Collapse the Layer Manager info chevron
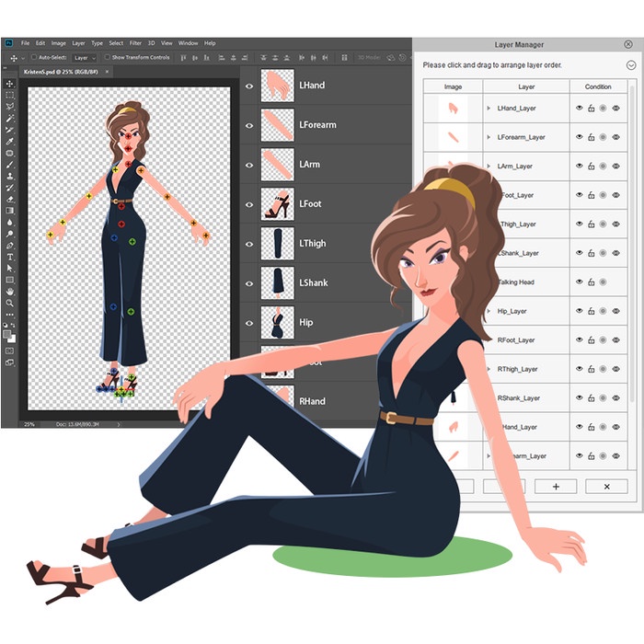Screen dimensions: 644x644 630,65
